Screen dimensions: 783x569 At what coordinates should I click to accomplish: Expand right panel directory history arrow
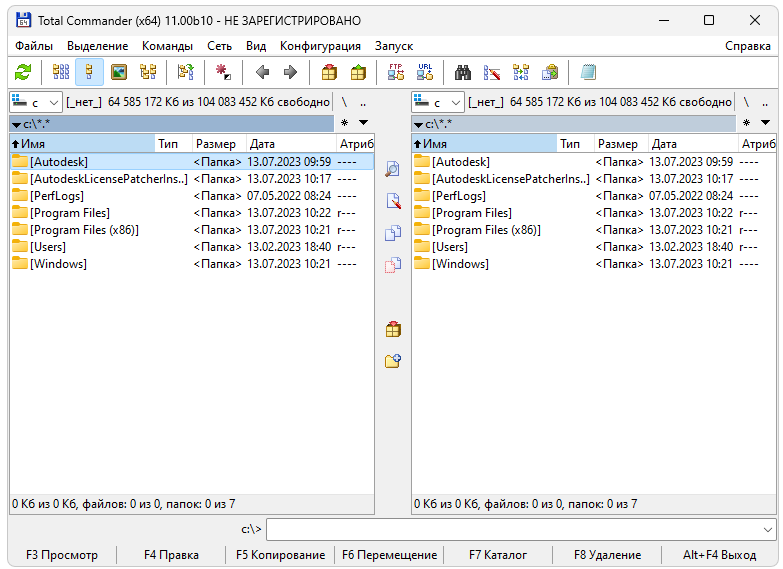(766, 122)
